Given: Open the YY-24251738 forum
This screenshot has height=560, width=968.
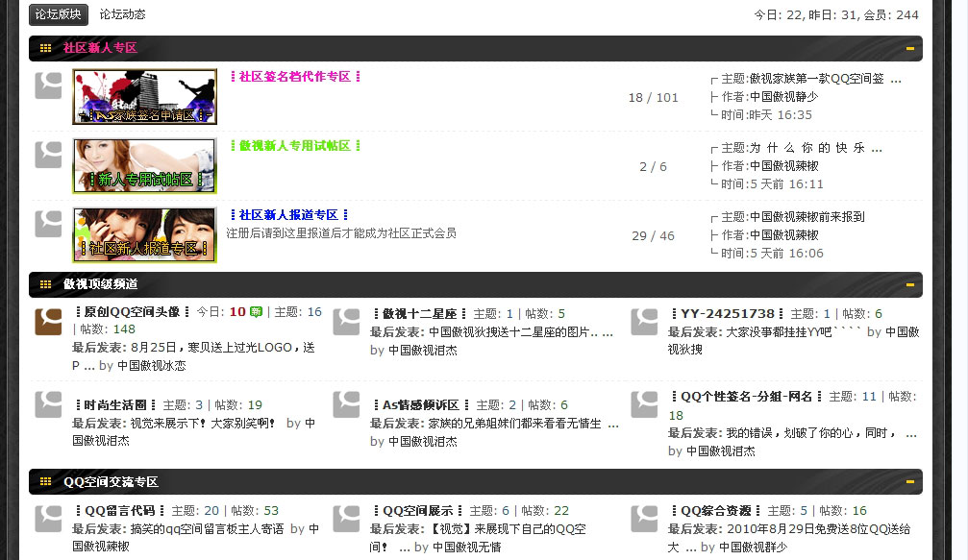Looking at the screenshot, I should (728, 314).
